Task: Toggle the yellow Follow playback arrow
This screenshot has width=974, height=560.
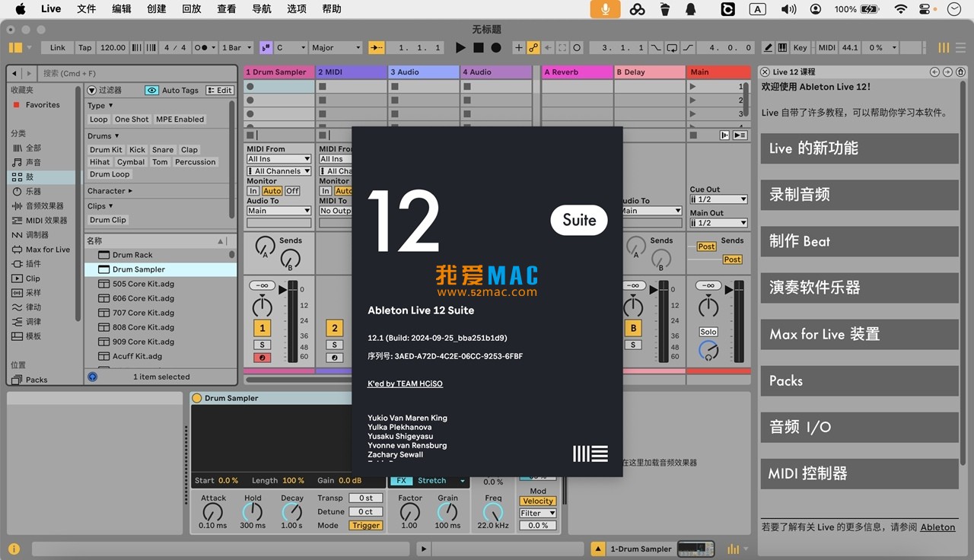Action: coord(377,47)
